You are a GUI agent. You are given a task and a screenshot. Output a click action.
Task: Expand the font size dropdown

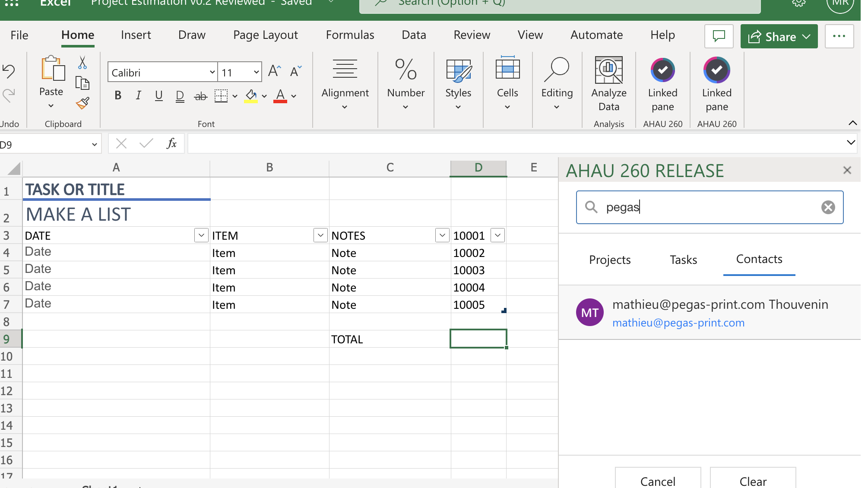point(256,72)
